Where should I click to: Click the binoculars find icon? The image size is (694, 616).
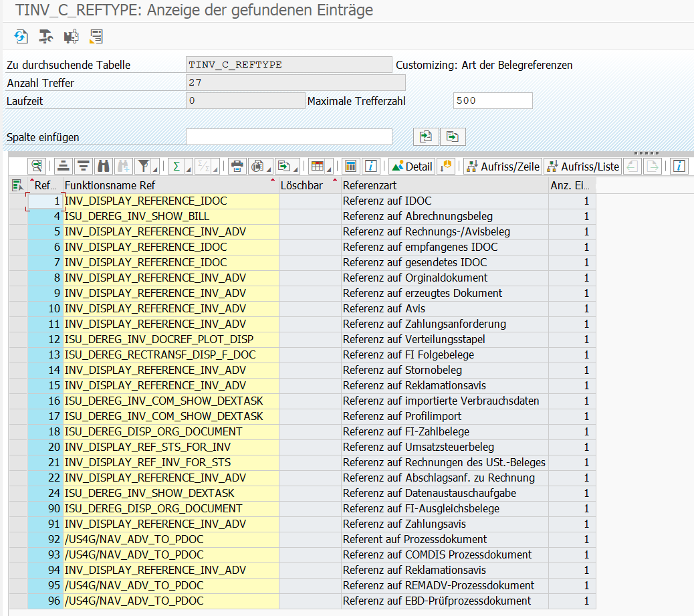tap(103, 166)
